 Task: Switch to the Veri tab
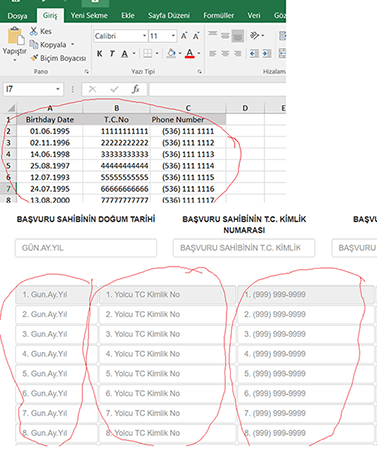click(254, 15)
